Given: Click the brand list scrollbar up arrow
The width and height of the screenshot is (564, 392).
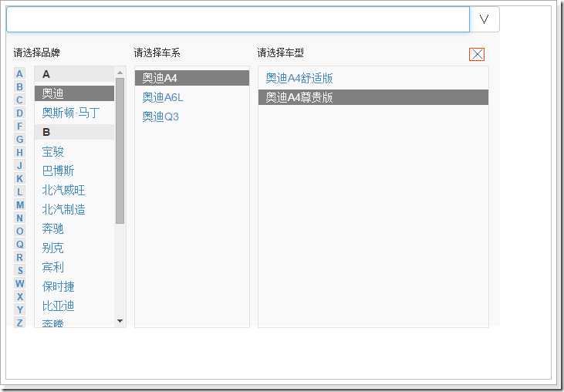Looking at the screenshot, I should (x=120, y=73).
